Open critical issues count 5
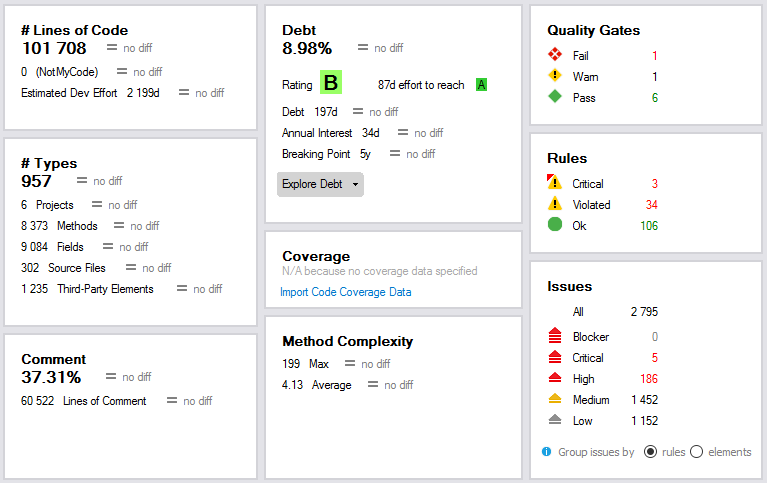This screenshot has width=767, height=483. pyautogui.click(x=654, y=358)
